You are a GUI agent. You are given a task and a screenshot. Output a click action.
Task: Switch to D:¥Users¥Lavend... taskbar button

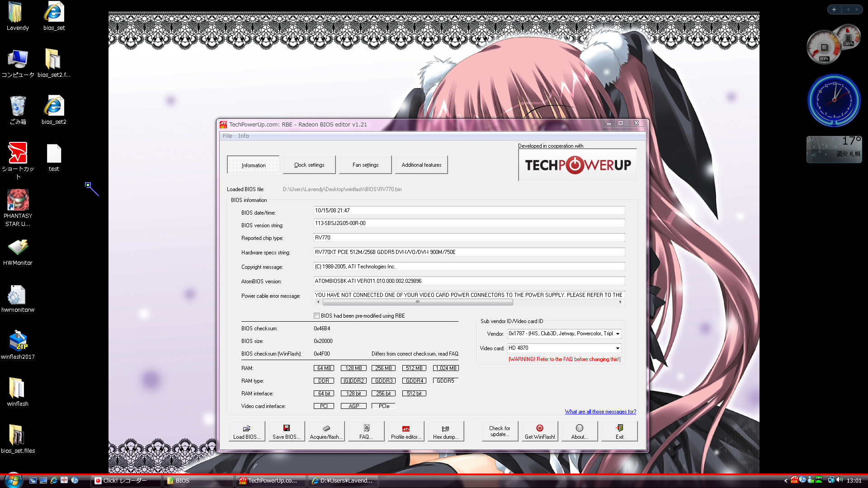pyautogui.click(x=342, y=481)
